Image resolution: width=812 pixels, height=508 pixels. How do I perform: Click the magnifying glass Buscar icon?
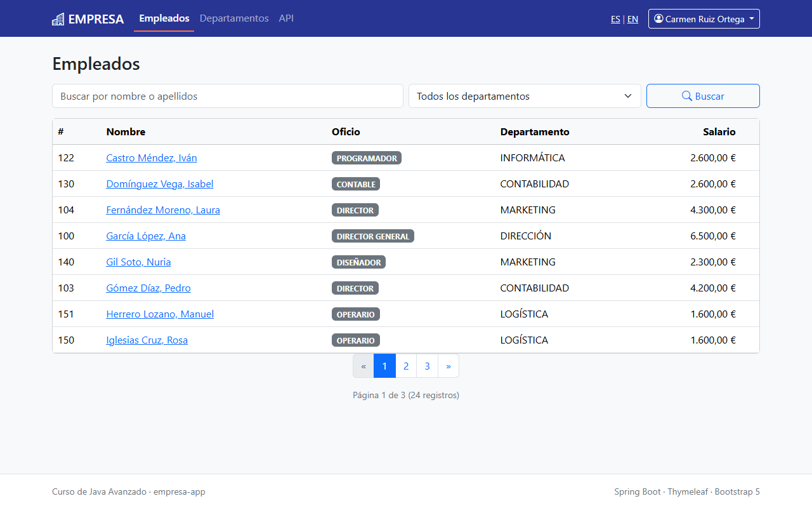686,96
